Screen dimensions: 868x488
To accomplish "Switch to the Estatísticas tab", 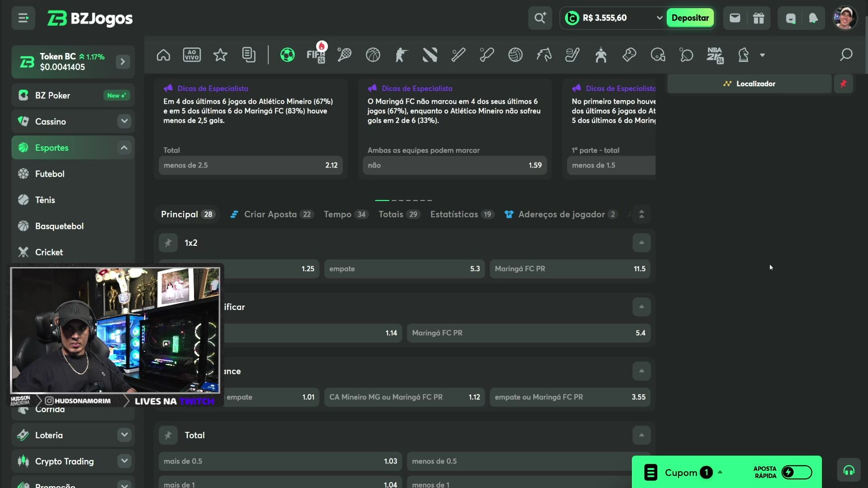I will click(x=462, y=214).
